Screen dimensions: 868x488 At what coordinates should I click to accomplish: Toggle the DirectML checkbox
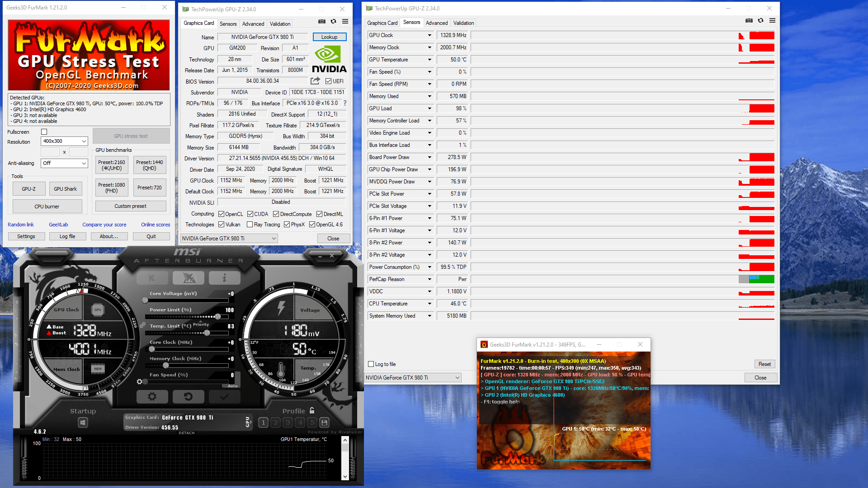[x=319, y=214]
